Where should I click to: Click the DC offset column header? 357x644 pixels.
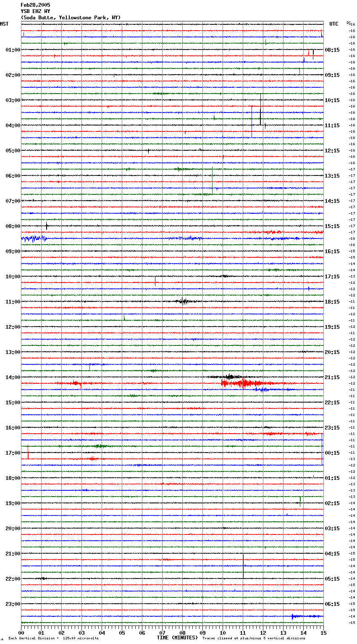(x=349, y=23)
